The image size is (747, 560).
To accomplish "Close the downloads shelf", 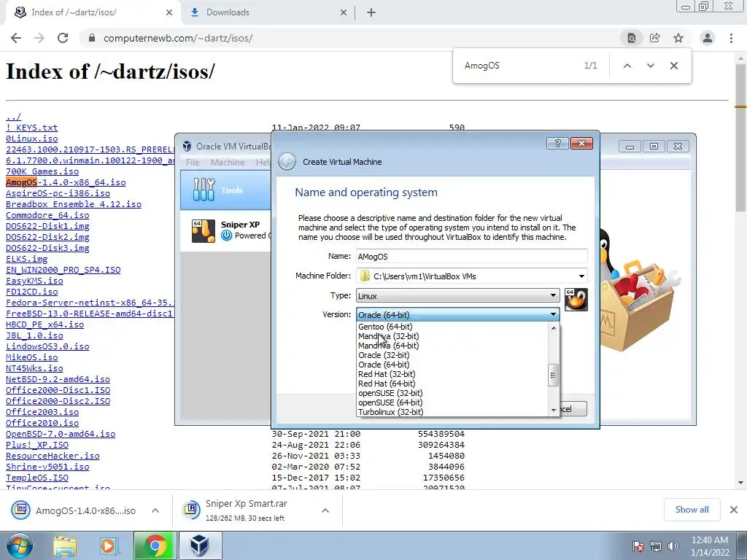I will click(734, 510).
